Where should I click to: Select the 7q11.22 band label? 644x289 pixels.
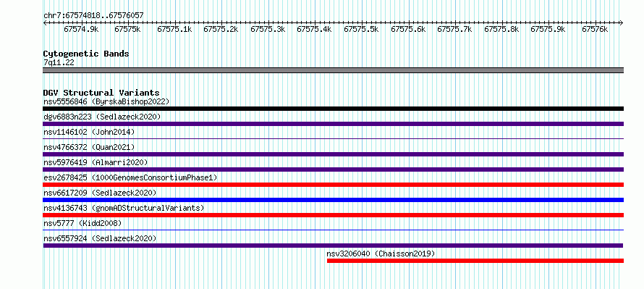point(59,63)
